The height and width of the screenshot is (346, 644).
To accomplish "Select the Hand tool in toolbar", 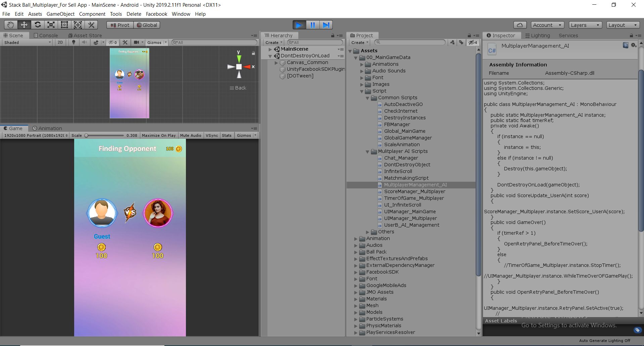I will (x=10, y=25).
